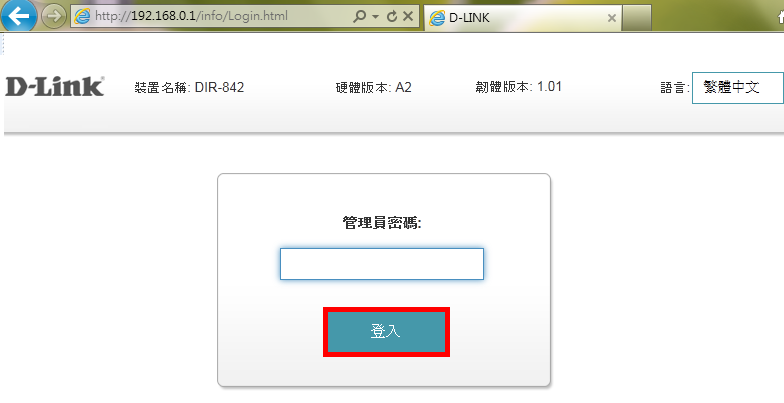The image size is (784, 403).
Task: Open a new tab beside D-LINK tab
Action: click(637, 18)
